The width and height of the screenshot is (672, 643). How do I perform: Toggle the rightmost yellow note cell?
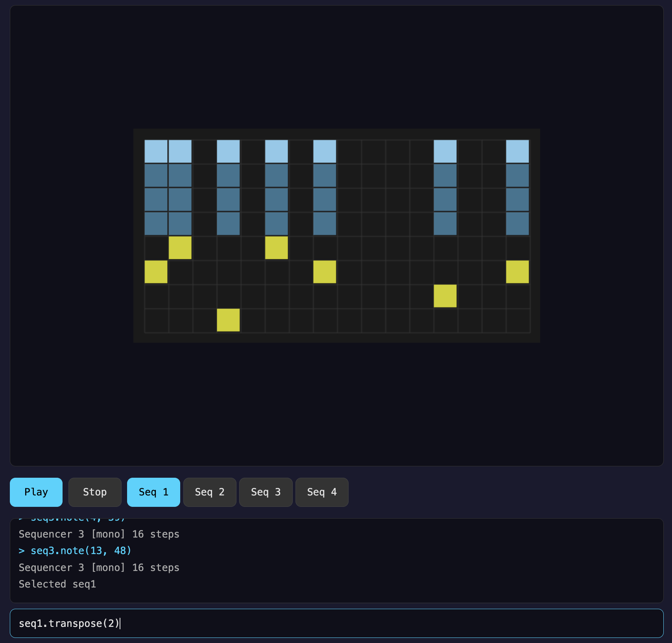(517, 272)
